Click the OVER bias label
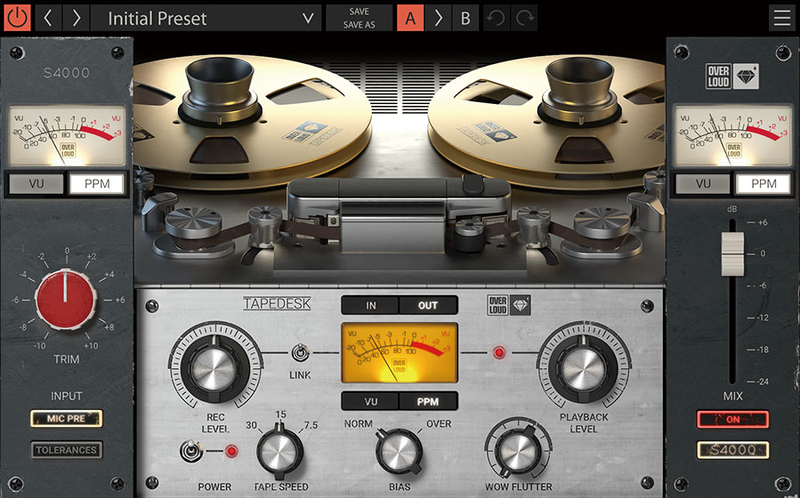Viewport: 800px width, 498px height. coord(439,424)
